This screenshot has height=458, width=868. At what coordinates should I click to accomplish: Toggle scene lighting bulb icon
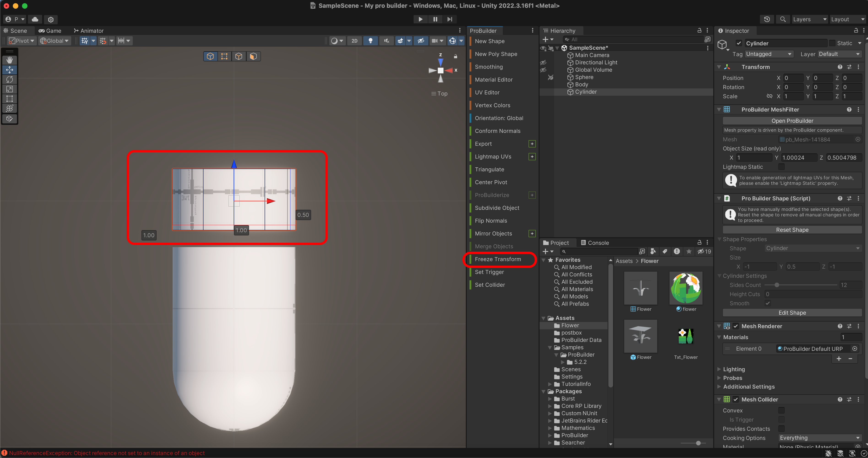pos(370,41)
